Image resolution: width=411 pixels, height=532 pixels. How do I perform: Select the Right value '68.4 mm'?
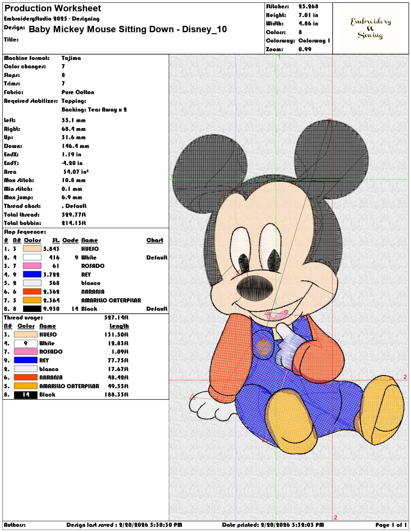[x=73, y=129]
